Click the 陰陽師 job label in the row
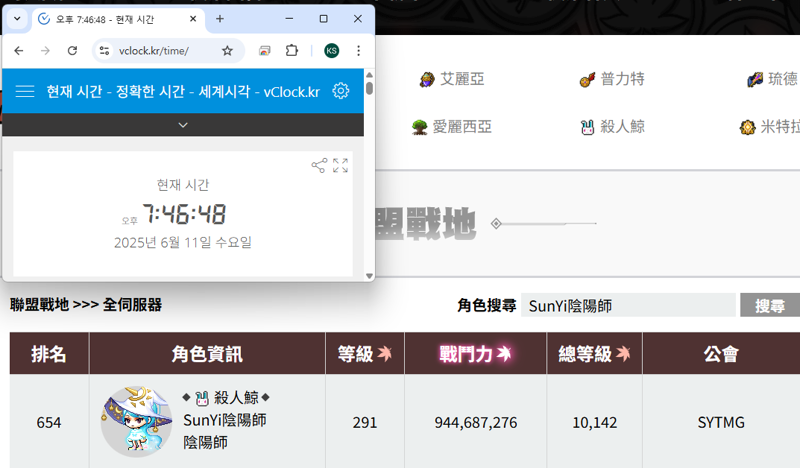This screenshot has height=468, width=800. pos(206,442)
